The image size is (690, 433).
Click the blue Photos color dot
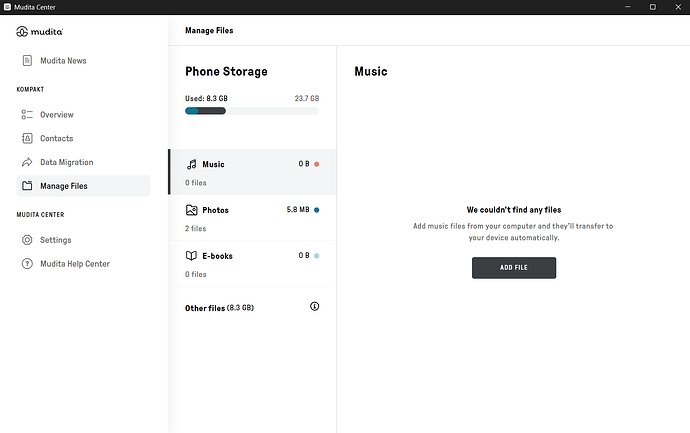tap(316, 210)
